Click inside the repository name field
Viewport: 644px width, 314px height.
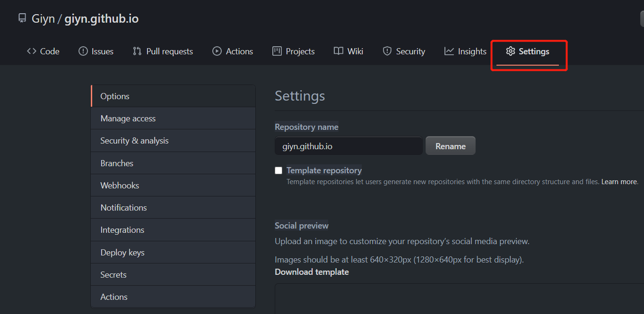(348, 145)
